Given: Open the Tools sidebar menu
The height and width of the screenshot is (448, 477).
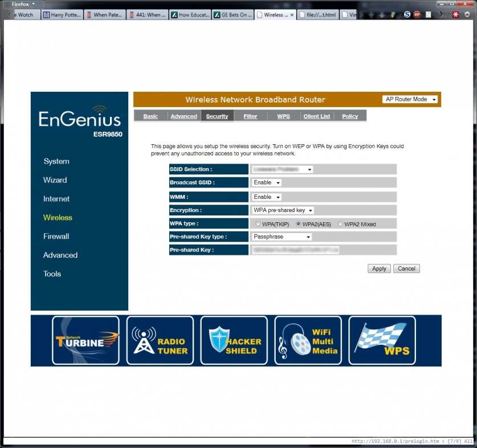Looking at the screenshot, I should pyautogui.click(x=52, y=274).
